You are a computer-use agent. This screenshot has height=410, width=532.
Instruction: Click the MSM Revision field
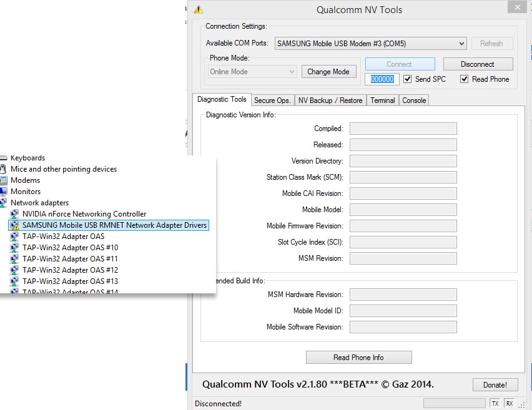click(403, 258)
